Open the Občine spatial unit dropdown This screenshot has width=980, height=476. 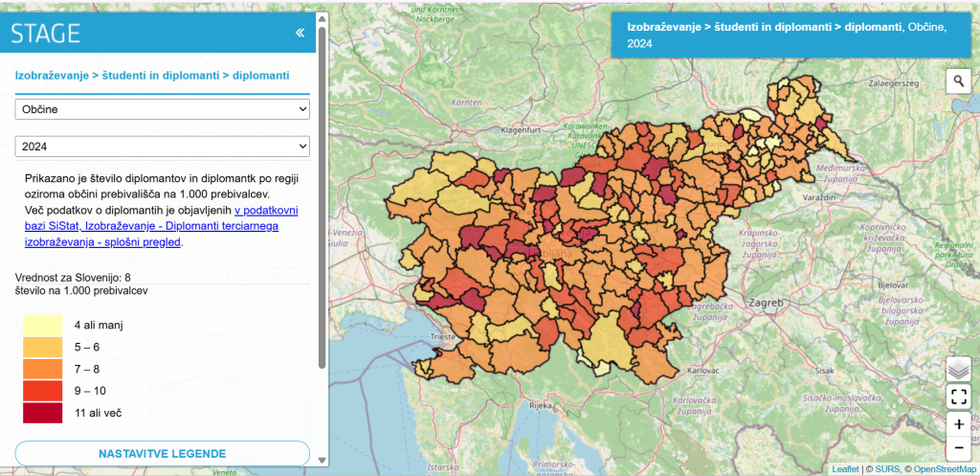(163, 109)
